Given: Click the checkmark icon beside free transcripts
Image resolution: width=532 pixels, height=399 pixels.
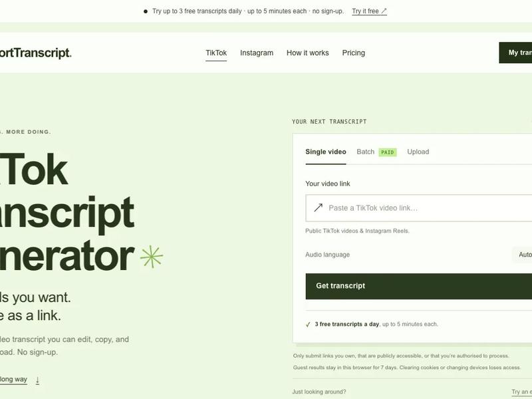Looking at the screenshot, I should [x=308, y=325].
